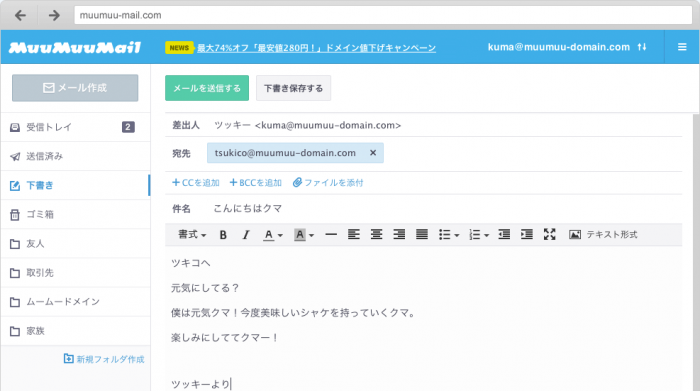Open the text color dropdown

(x=273, y=234)
